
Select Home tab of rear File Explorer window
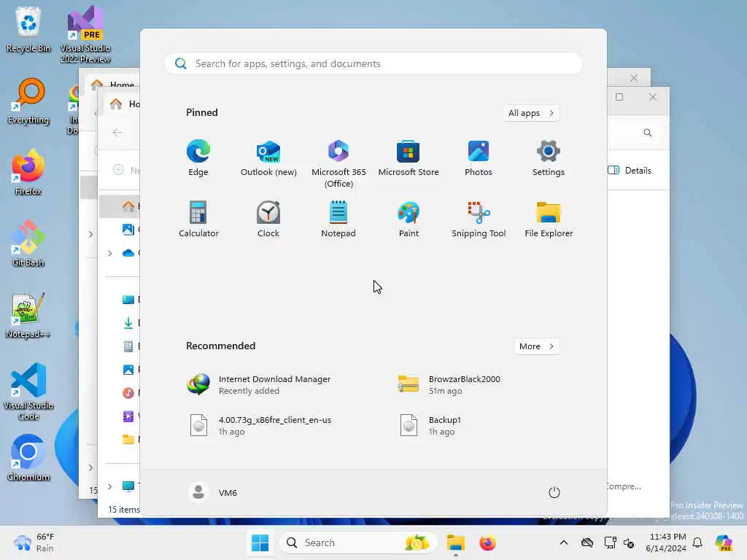113,85
